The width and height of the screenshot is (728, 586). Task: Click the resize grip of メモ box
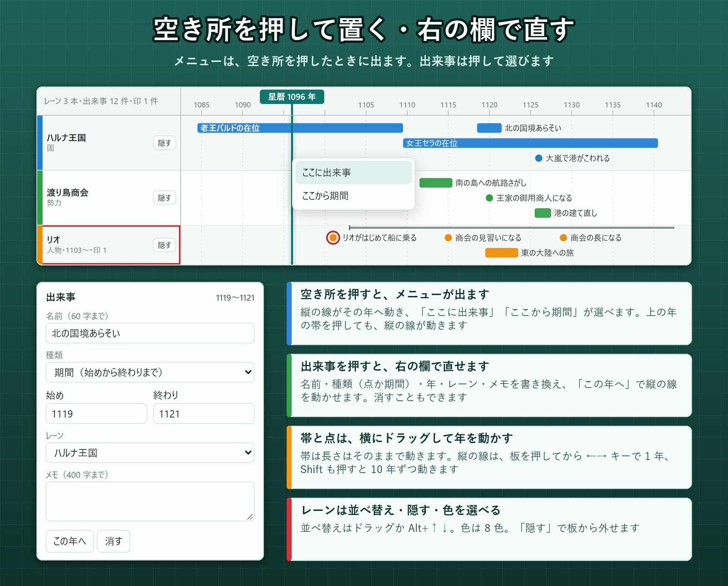tap(250, 517)
